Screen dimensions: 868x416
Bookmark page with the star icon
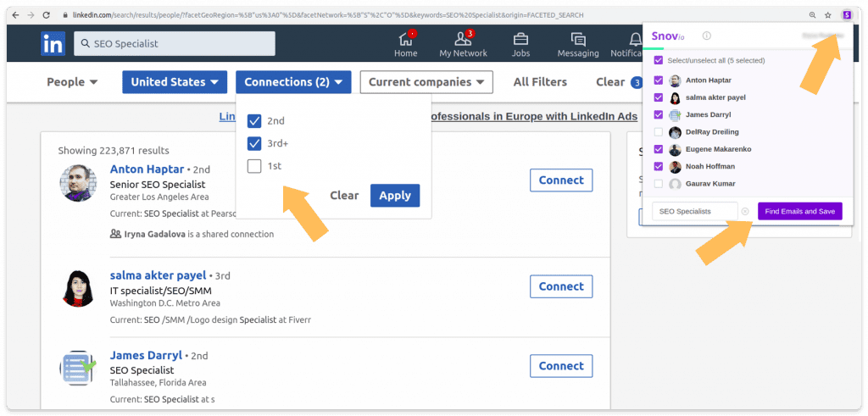pyautogui.click(x=828, y=15)
